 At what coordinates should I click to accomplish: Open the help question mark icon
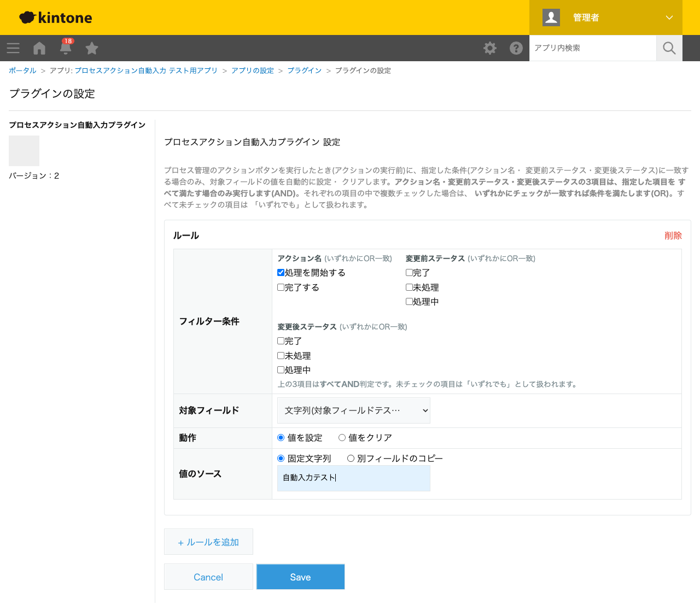tap(516, 48)
